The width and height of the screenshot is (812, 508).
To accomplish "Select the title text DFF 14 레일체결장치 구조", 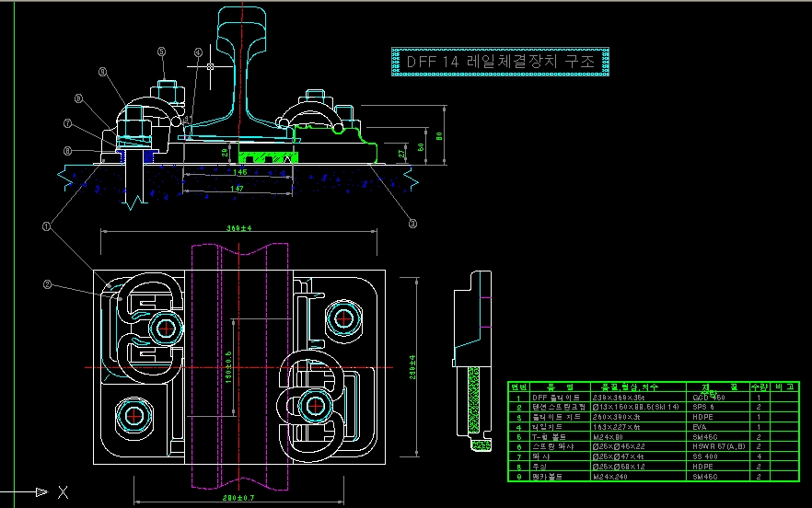I will (x=502, y=61).
